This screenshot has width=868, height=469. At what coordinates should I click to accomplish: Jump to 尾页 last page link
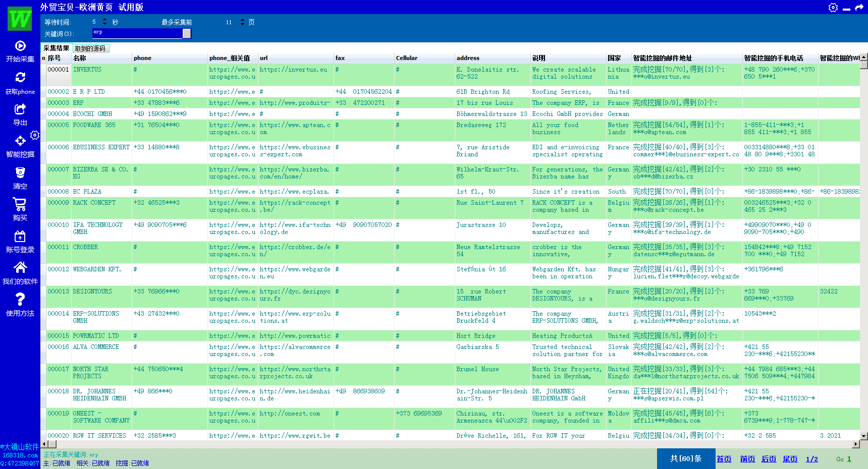pos(790,459)
